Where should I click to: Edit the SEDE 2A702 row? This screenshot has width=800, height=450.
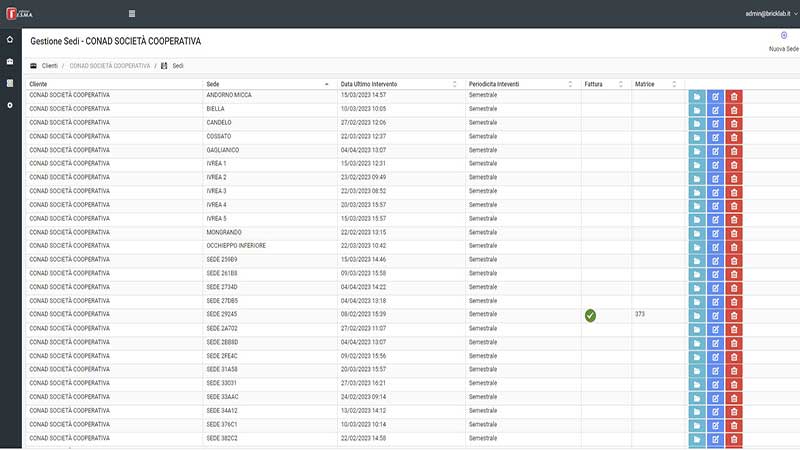coord(715,330)
